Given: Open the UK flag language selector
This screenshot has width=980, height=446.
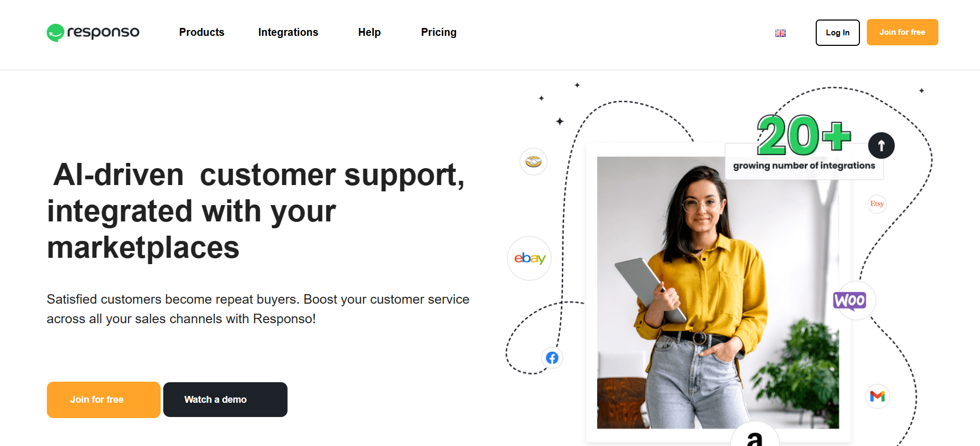Looking at the screenshot, I should click(x=780, y=33).
